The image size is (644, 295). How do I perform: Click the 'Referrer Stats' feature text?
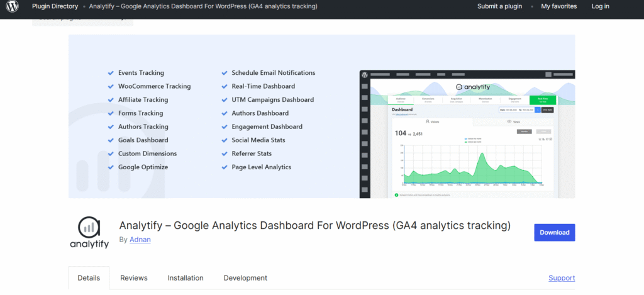252,153
